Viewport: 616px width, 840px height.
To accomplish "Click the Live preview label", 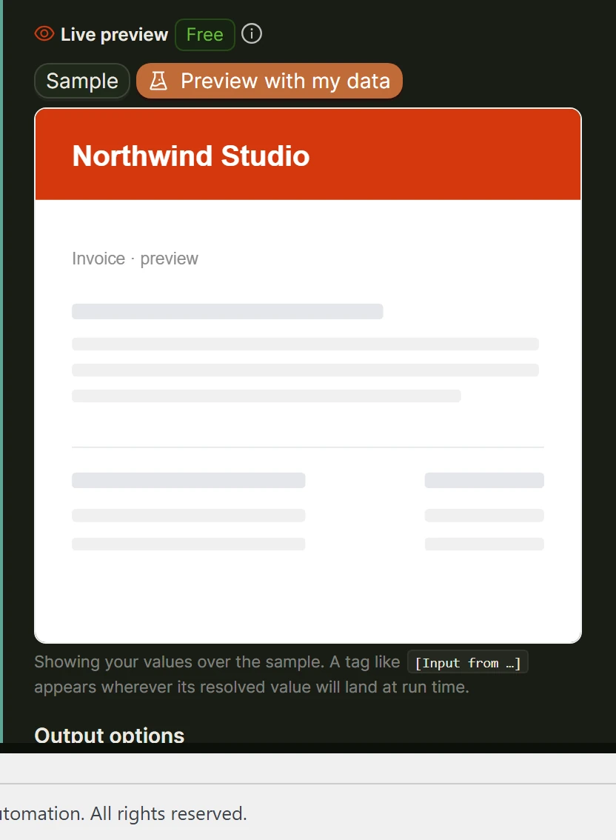I will pyautogui.click(x=114, y=34).
